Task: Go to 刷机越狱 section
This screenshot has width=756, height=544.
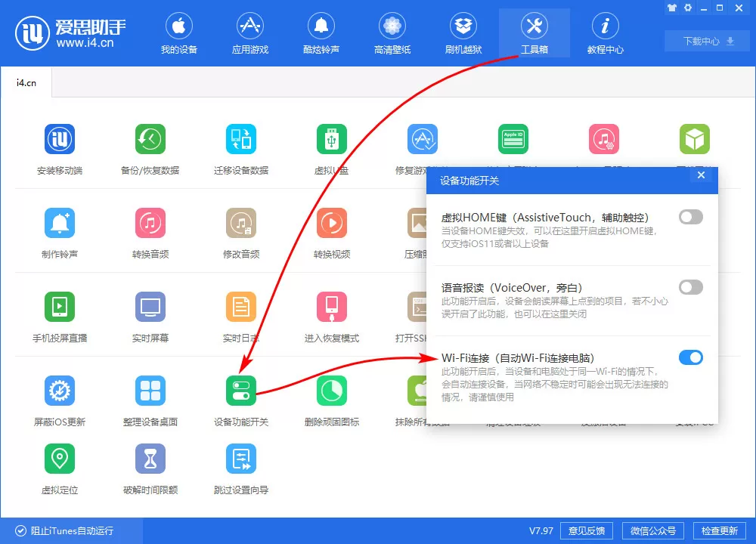Action: point(463,33)
